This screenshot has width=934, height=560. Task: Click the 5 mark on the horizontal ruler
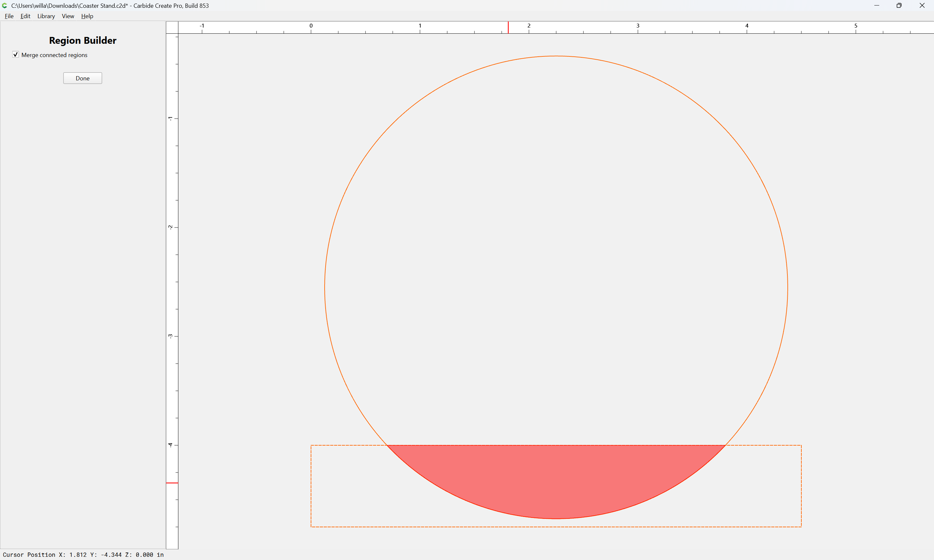(856, 26)
